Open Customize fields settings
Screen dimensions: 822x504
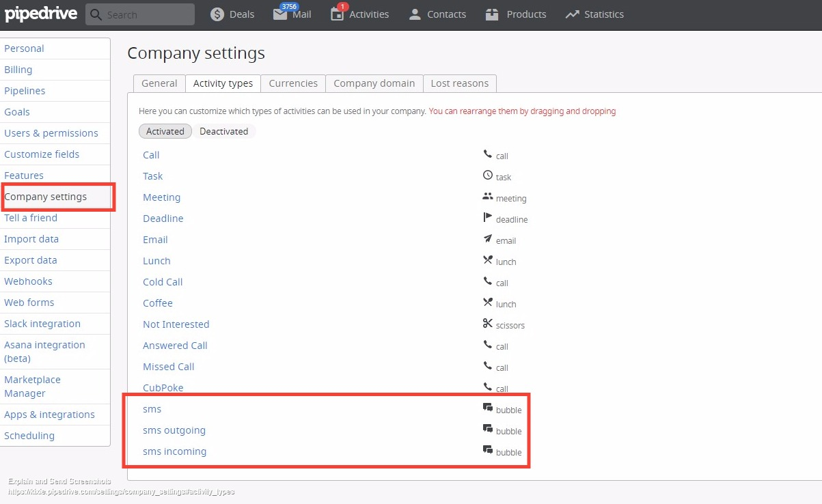tap(42, 154)
